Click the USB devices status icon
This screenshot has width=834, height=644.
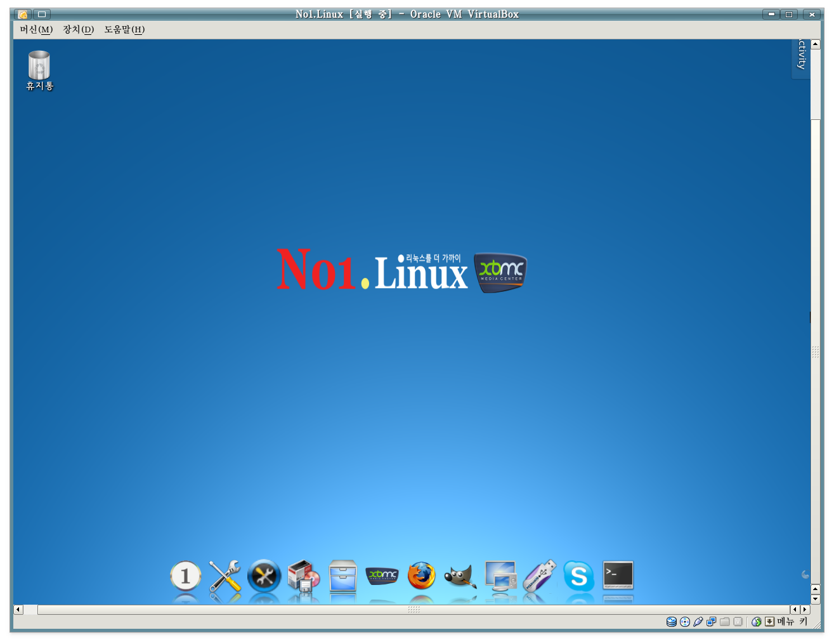698,622
